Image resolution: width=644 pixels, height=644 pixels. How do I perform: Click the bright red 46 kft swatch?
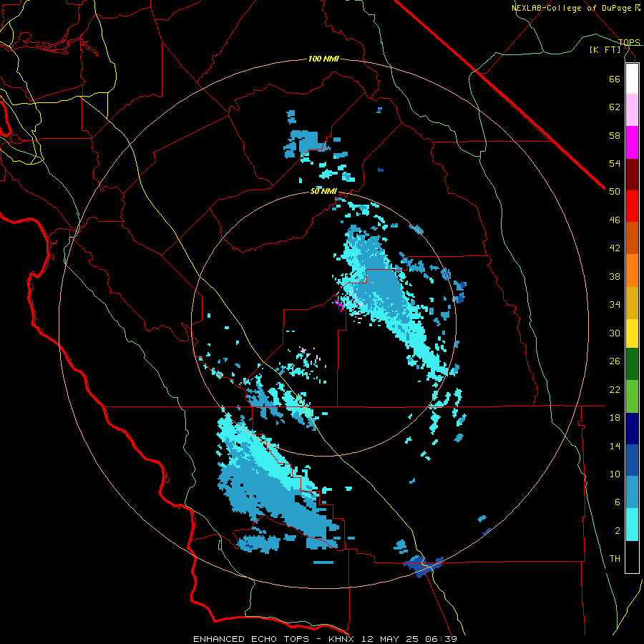click(632, 206)
